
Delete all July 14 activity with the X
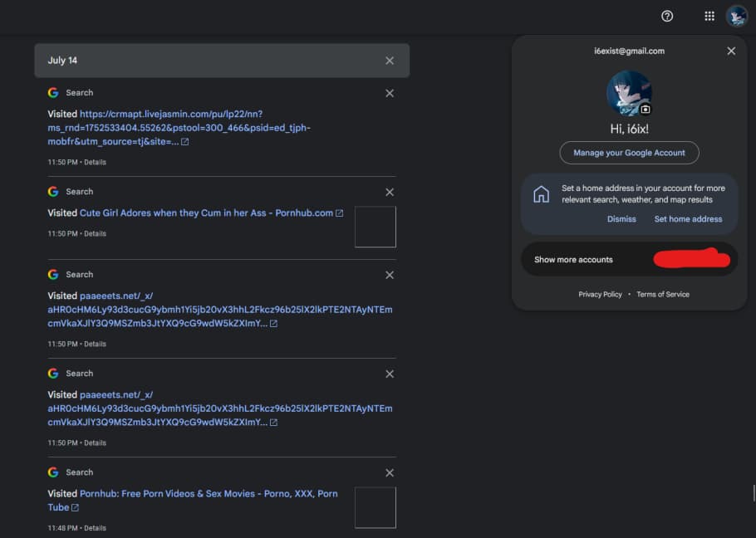pyautogui.click(x=390, y=61)
